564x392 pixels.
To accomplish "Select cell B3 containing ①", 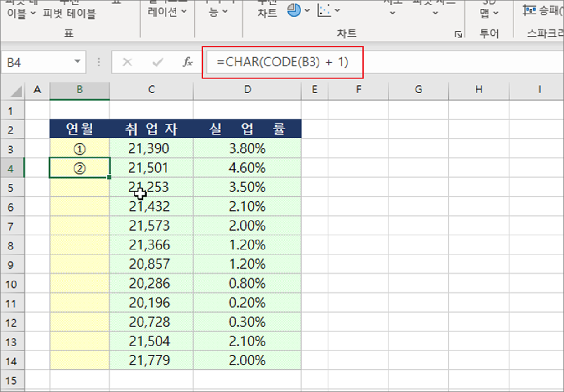I will pos(79,148).
